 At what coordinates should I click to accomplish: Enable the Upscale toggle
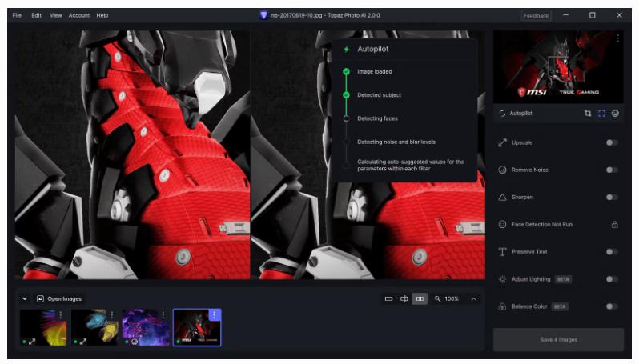612,142
